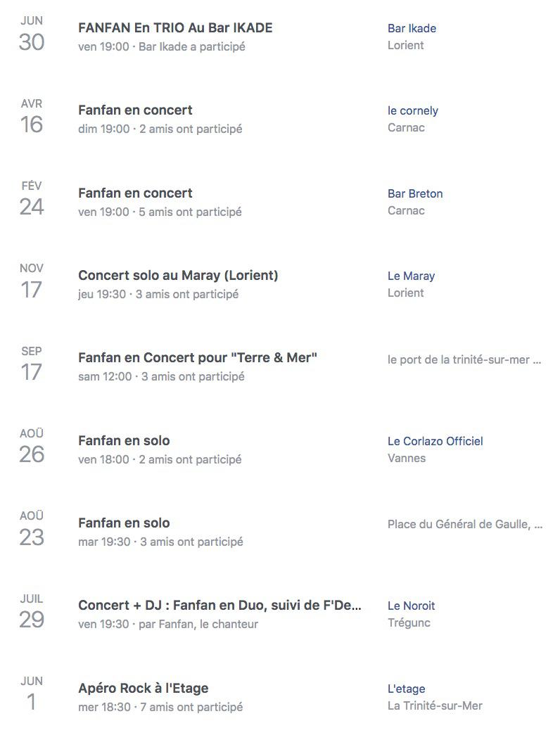Open Fanfan en Concert pour "Terre & Mer" event
This screenshot has height=735, width=560.
198,358
